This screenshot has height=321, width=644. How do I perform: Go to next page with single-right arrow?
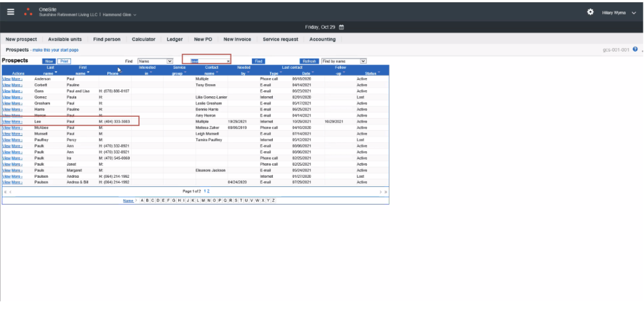[380, 192]
